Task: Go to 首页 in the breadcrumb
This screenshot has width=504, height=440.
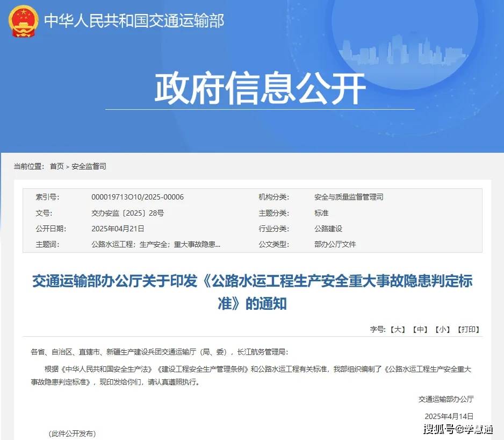Action: 56,166
